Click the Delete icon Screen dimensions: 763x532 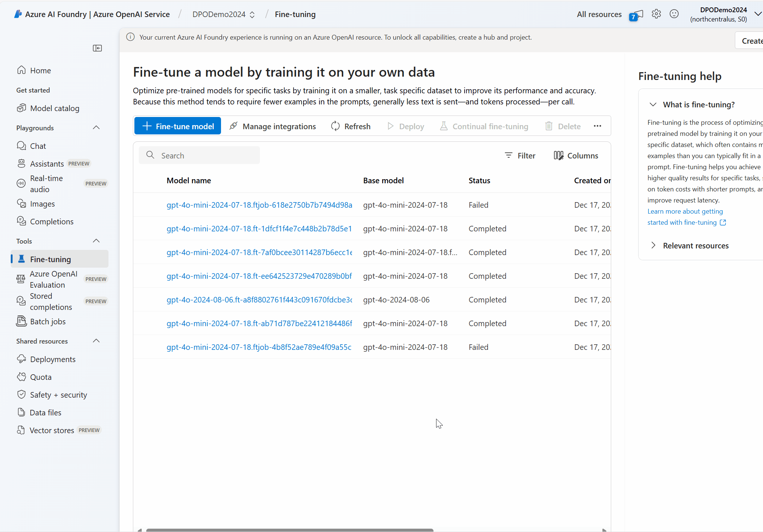pyautogui.click(x=548, y=126)
